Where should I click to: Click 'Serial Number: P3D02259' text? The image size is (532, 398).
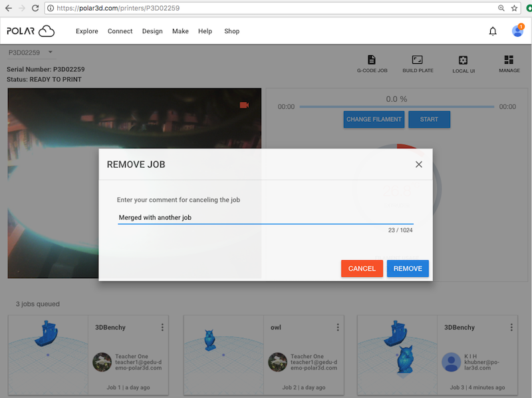click(x=46, y=69)
